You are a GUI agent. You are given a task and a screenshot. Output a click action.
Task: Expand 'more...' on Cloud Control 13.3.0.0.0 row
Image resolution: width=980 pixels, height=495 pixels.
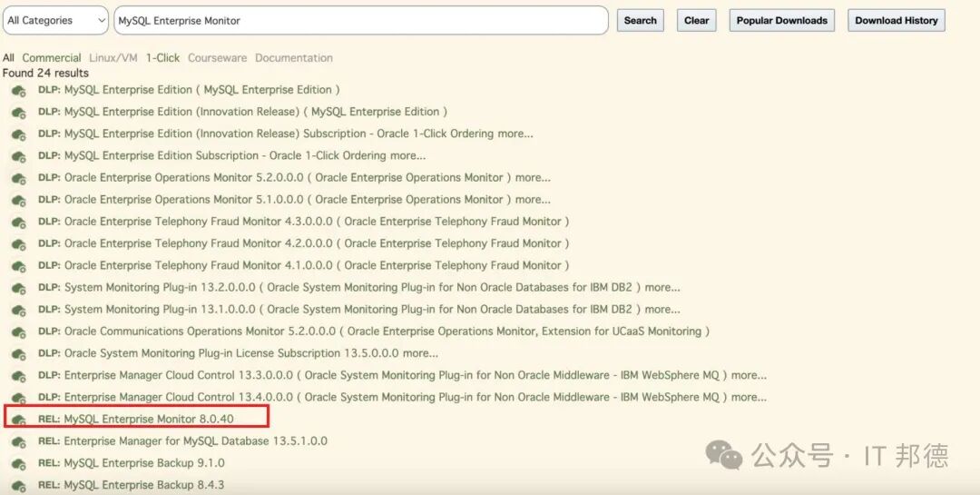[749, 375]
